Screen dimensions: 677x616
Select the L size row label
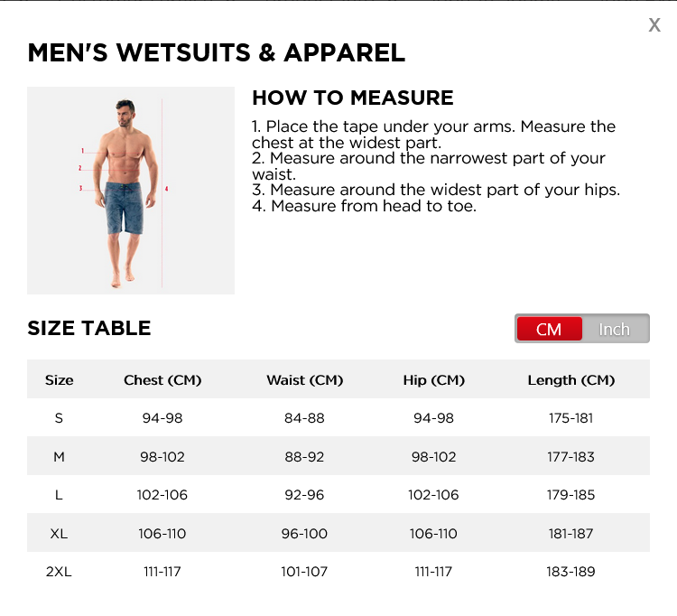59,495
